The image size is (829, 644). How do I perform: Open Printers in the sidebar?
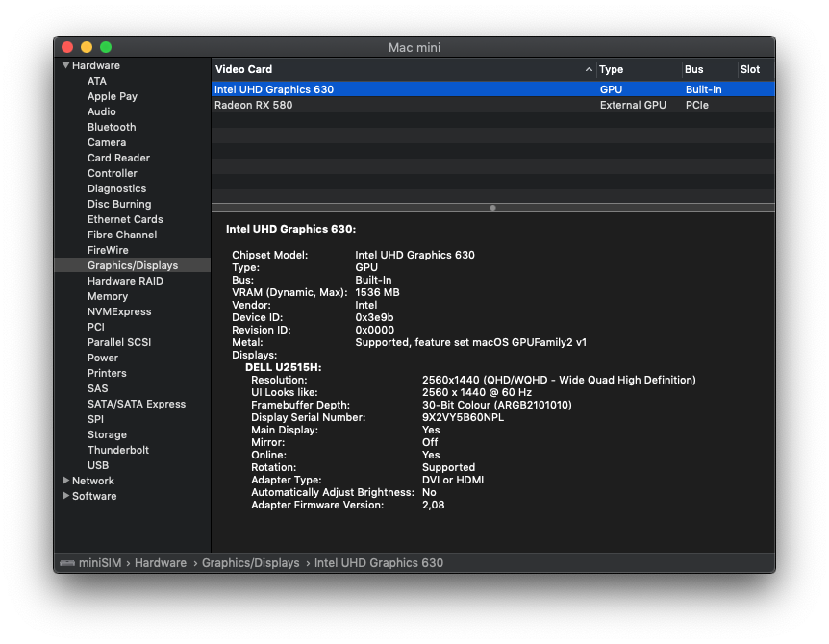pos(107,373)
